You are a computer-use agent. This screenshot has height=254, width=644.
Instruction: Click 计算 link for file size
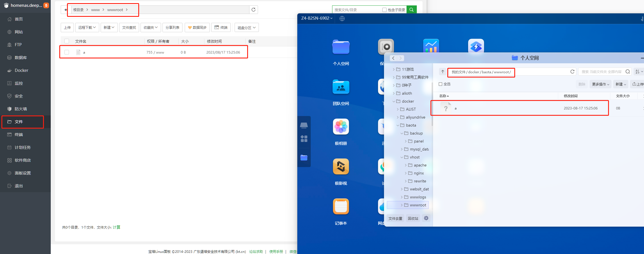[117, 227]
